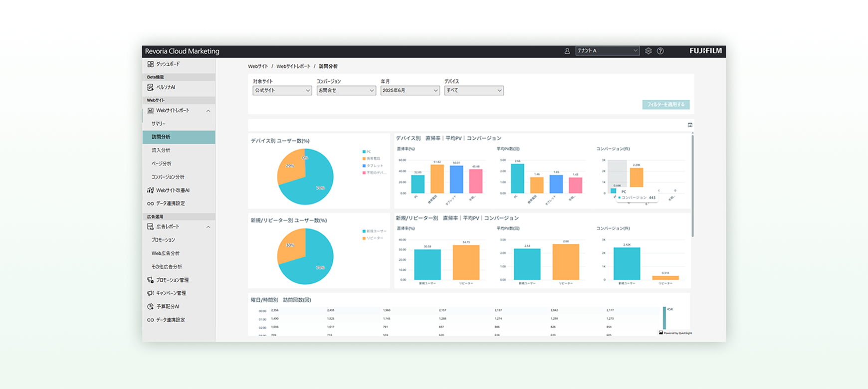This screenshot has height=389, width=868.
Task: Open the 年月 2025年6月 dropdown
Action: coord(410,91)
